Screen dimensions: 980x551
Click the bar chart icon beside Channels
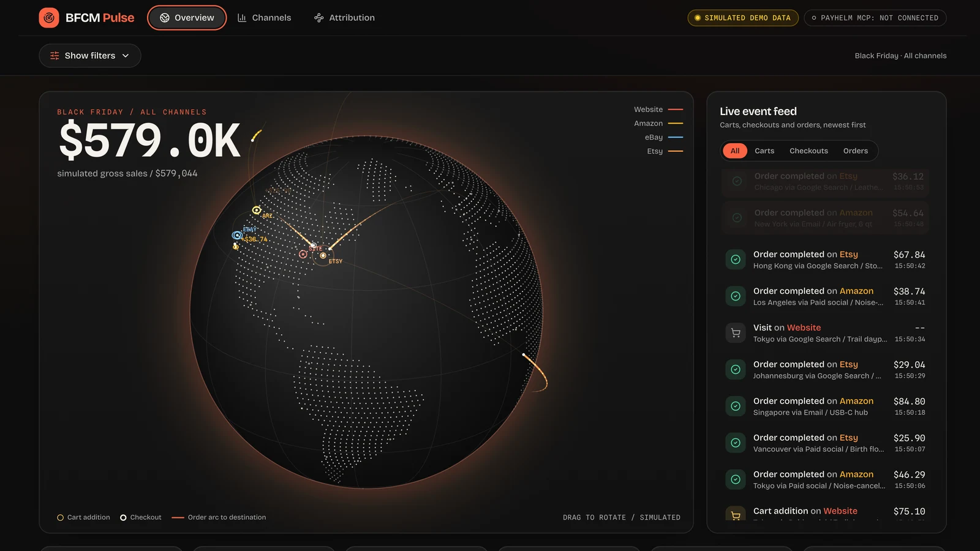(242, 18)
